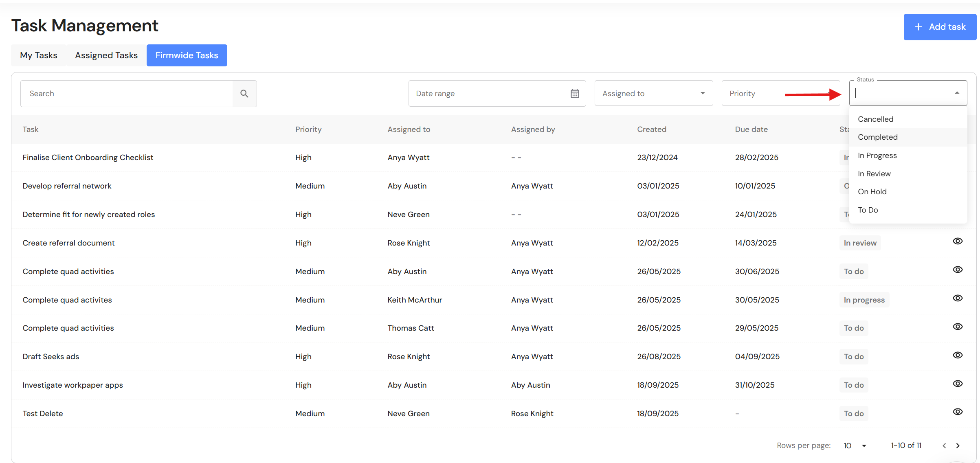The image size is (980, 463).
Task: Go to the previous page of results
Action: point(944,446)
